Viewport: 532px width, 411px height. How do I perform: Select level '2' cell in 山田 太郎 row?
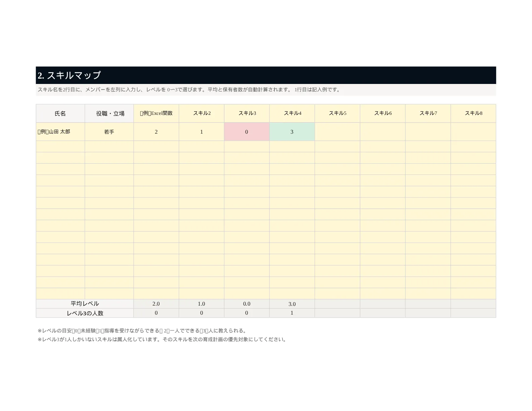(156, 132)
